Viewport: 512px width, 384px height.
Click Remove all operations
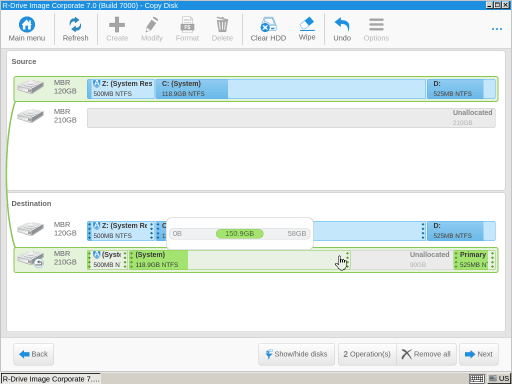pos(427,354)
